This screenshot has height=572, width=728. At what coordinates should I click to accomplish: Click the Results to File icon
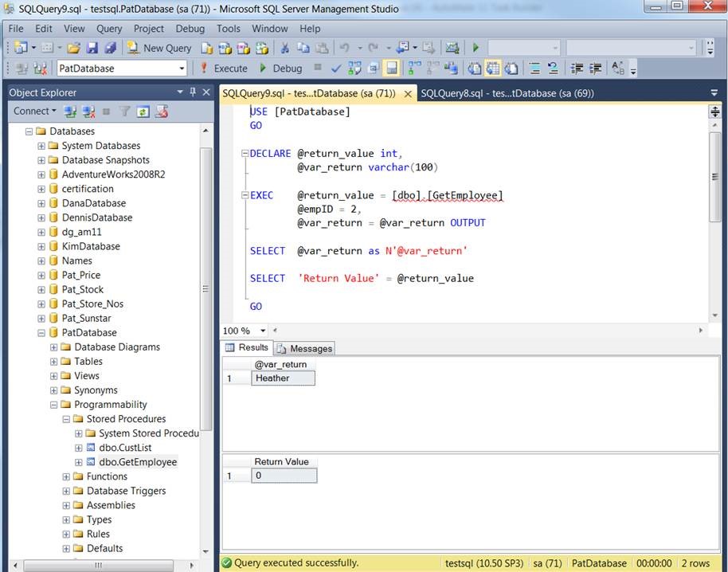coord(511,69)
